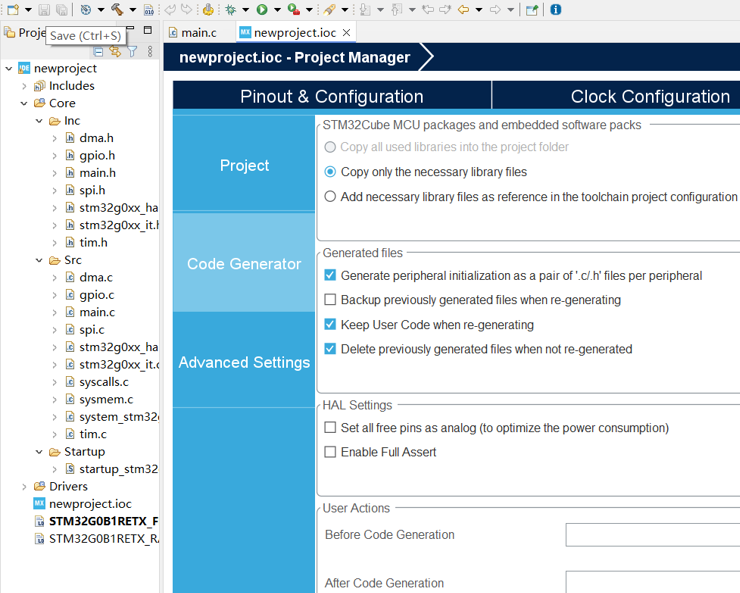The height and width of the screenshot is (593, 740).
Task: Expand the Includes folder node
Action: pos(24,86)
